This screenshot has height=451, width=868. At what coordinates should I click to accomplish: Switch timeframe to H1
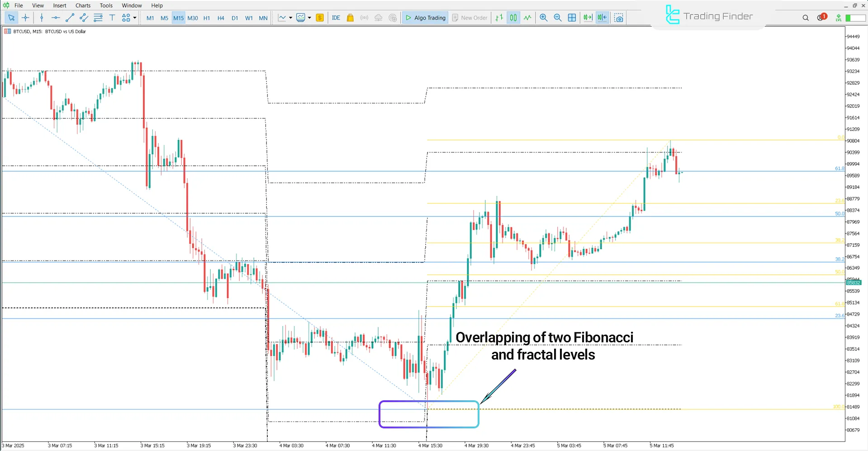click(207, 18)
